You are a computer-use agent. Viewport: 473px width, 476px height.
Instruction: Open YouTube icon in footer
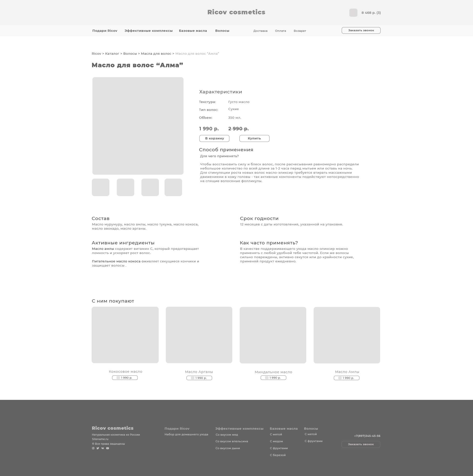[x=107, y=448]
